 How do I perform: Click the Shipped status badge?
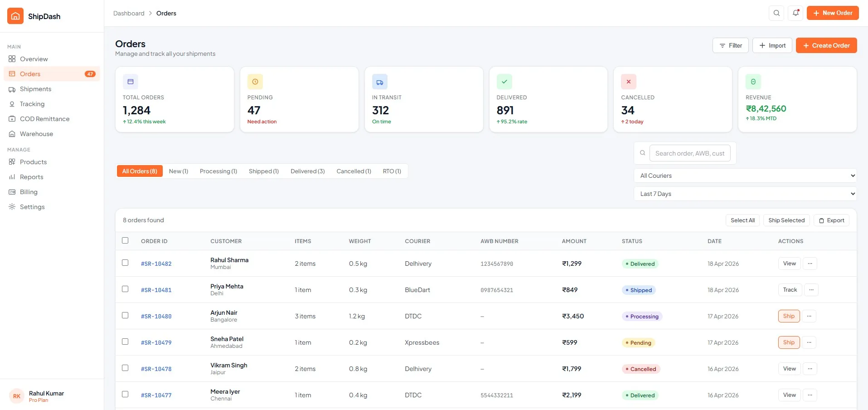639,290
